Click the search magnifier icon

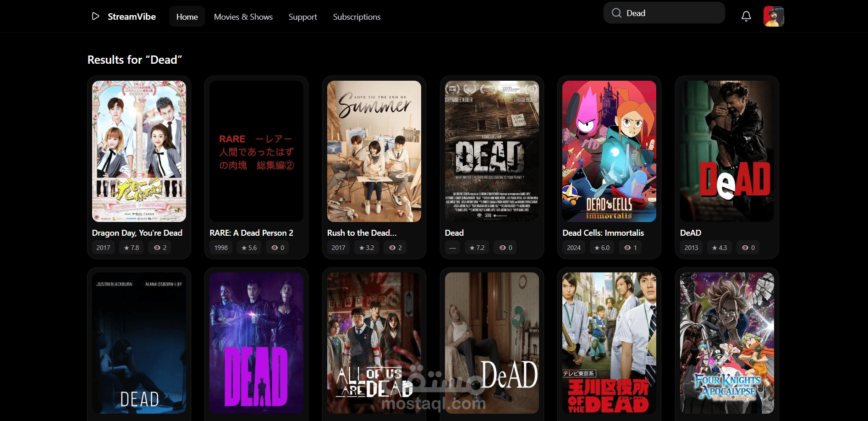point(616,13)
